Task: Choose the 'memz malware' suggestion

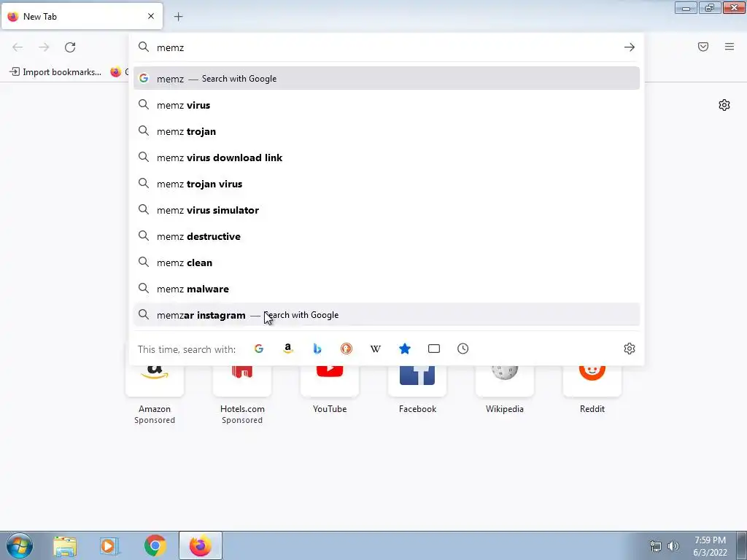Action: coord(387,289)
